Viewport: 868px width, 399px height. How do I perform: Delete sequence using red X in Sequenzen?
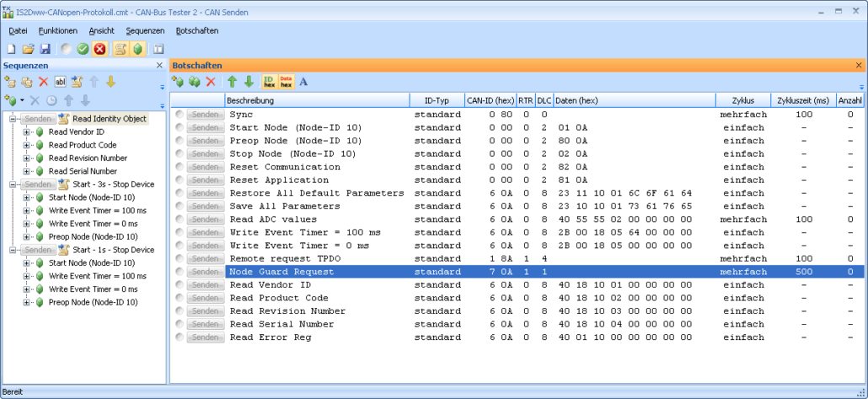point(43,82)
